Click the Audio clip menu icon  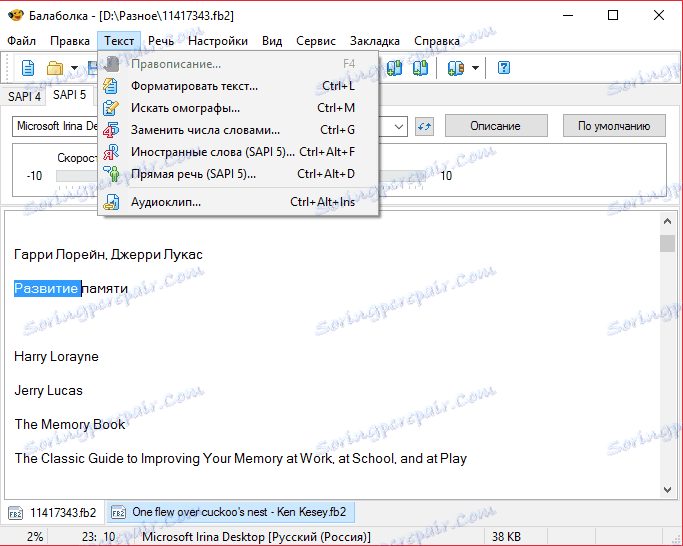pyautogui.click(x=111, y=202)
